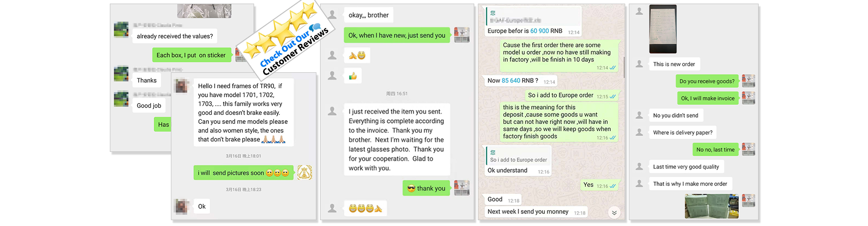Click the pixelated avatar beside 'Good job'

[x=121, y=99]
